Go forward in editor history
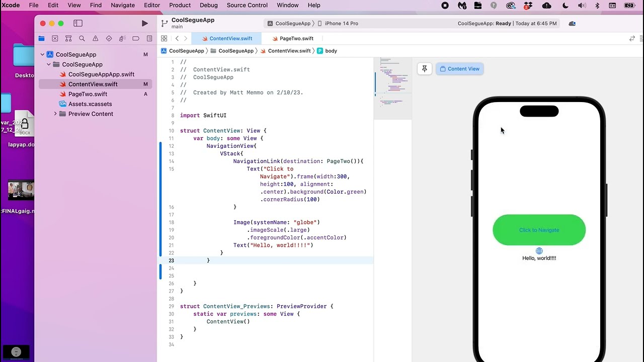 click(186, 38)
